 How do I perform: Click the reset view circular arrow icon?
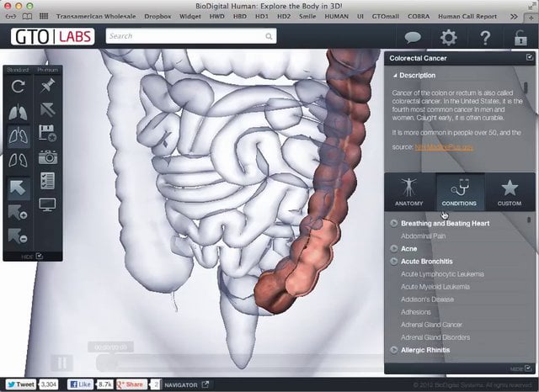tap(18, 87)
